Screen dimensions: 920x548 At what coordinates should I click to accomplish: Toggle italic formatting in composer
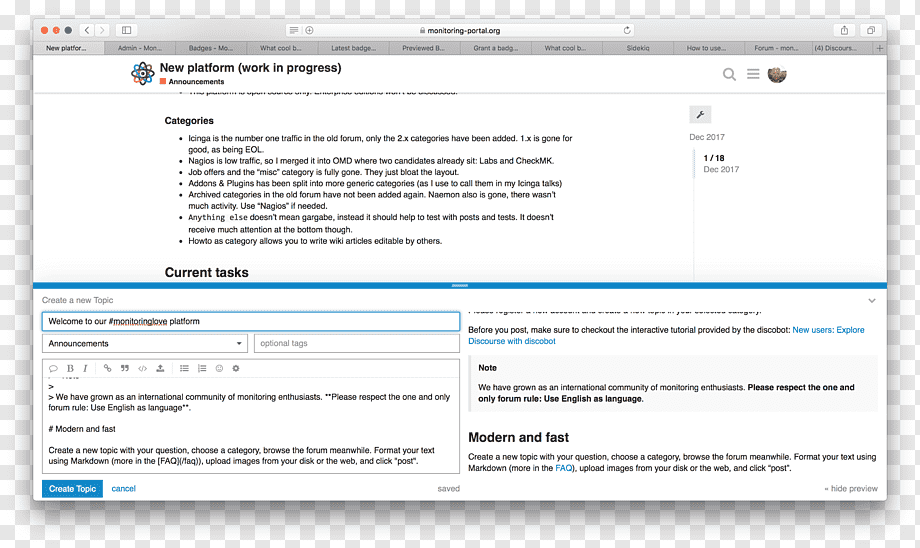(x=85, y=368)
